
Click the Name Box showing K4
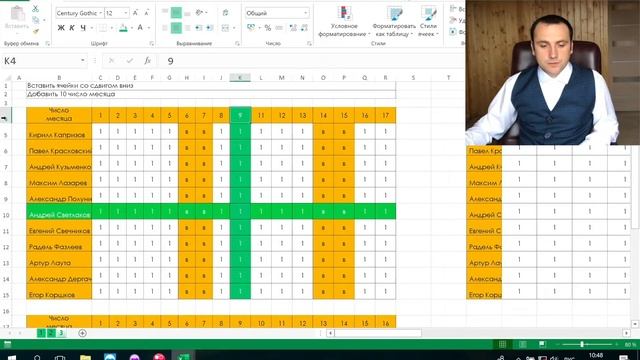(x=40, y=61)
